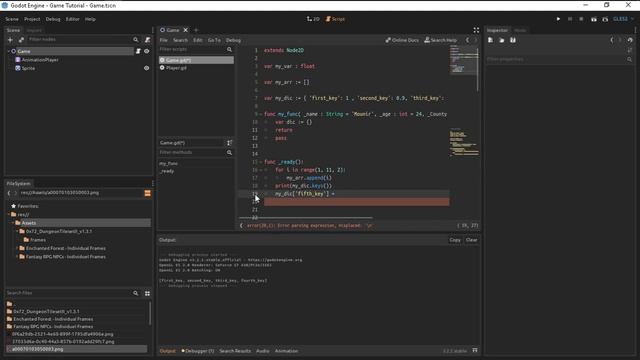Jump to my_func in methods list

coord(169,163)
